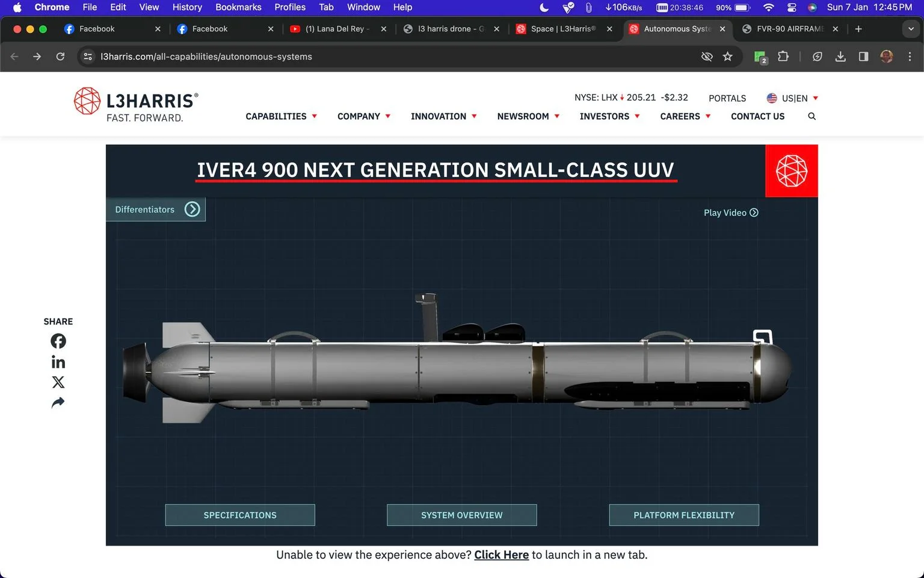
Task: Open Chrome extensions puzzle icon
Action: [x=783, y=57]
